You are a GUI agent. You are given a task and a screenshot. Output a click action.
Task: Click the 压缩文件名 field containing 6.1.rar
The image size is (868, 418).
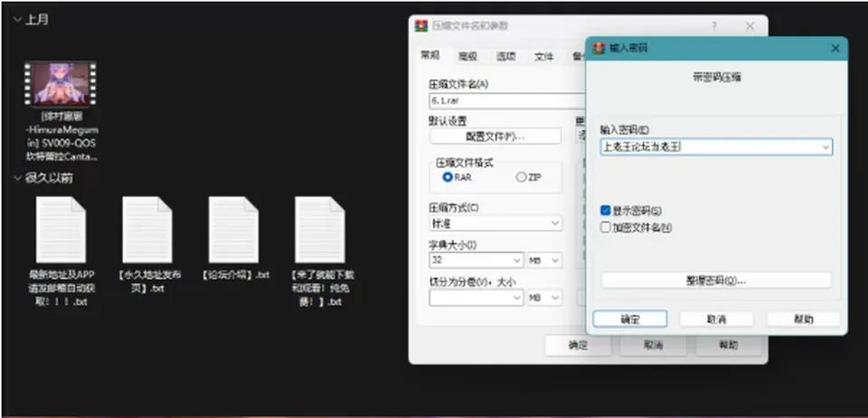(507, 100)
